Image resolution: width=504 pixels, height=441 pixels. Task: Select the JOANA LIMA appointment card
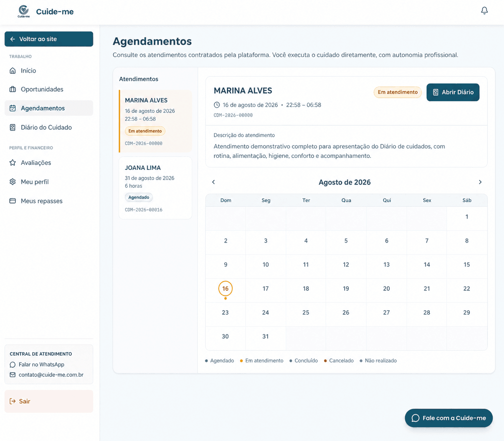(x=155, y=188)
